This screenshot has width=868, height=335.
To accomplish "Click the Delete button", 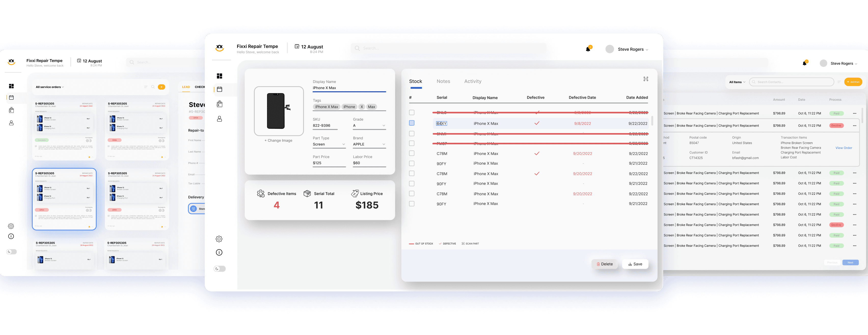I will click(x=604, y=264).
